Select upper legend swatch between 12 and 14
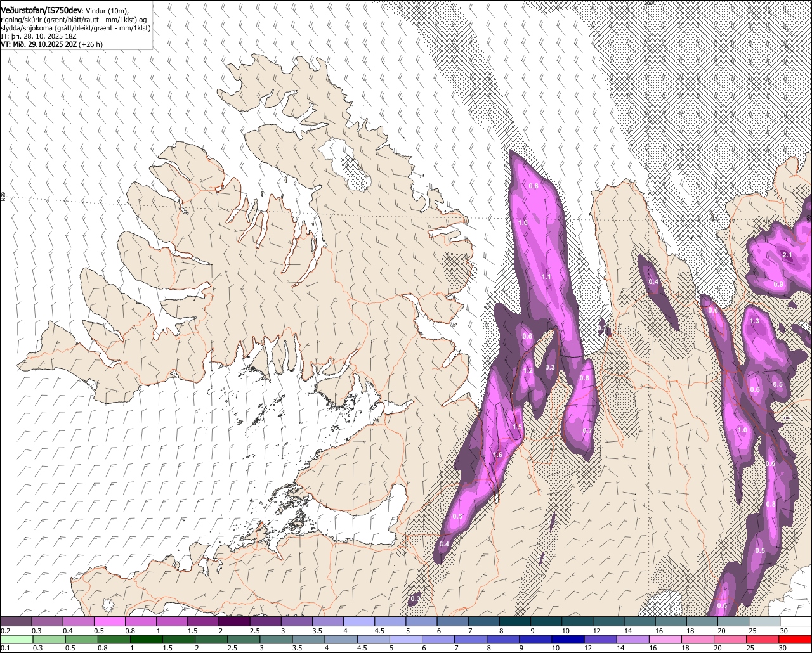The image size is (812, 653). (609, 622)
